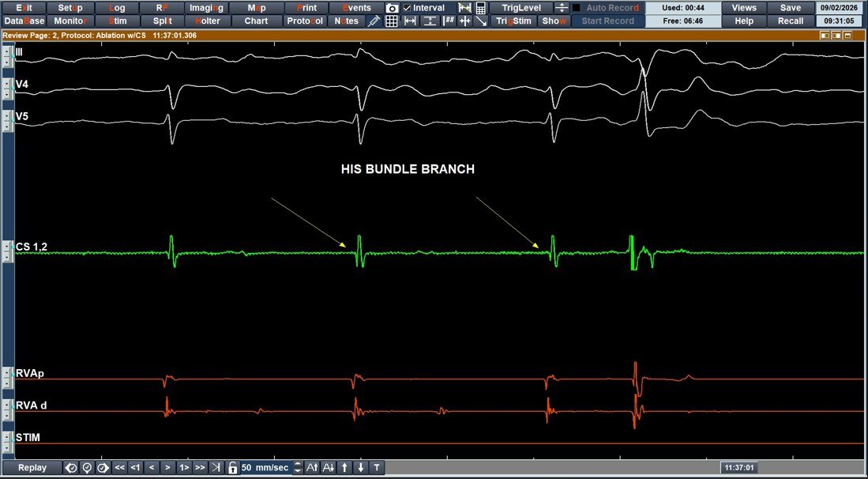Click the V4 channel gain handle
The image size is (868, 479).
pyautogui.click(x=6, y=89)
